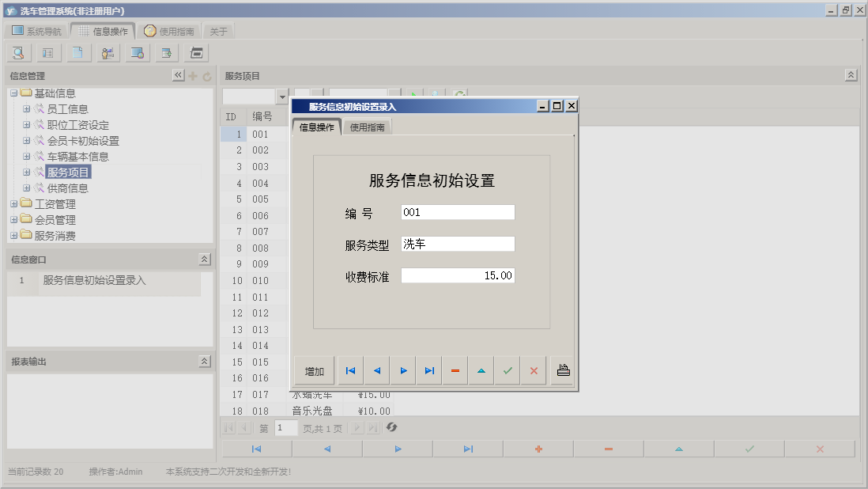Select 车辆基本信息 in the tree
The width and height of the screenshot is (868, 489).
(77, 157)
